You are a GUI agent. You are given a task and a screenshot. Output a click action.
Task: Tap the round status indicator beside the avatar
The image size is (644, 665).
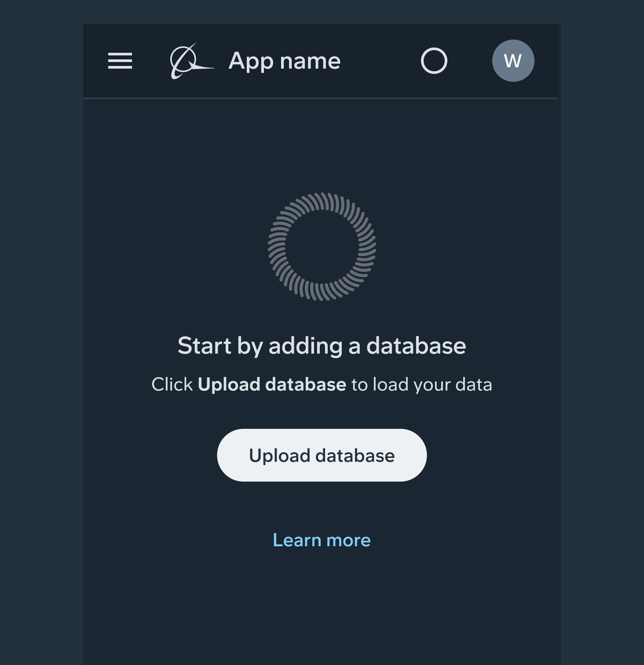click(x=434, y=61)
